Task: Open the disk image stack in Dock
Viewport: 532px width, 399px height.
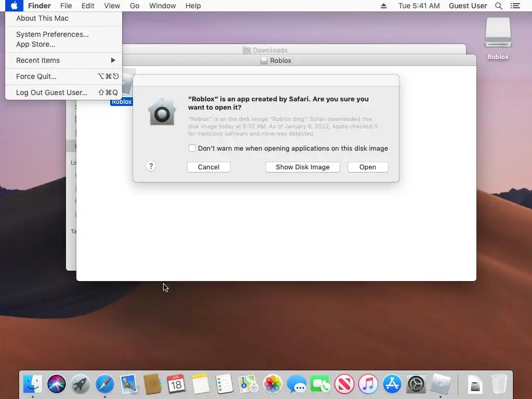Action: click(476, 385)
